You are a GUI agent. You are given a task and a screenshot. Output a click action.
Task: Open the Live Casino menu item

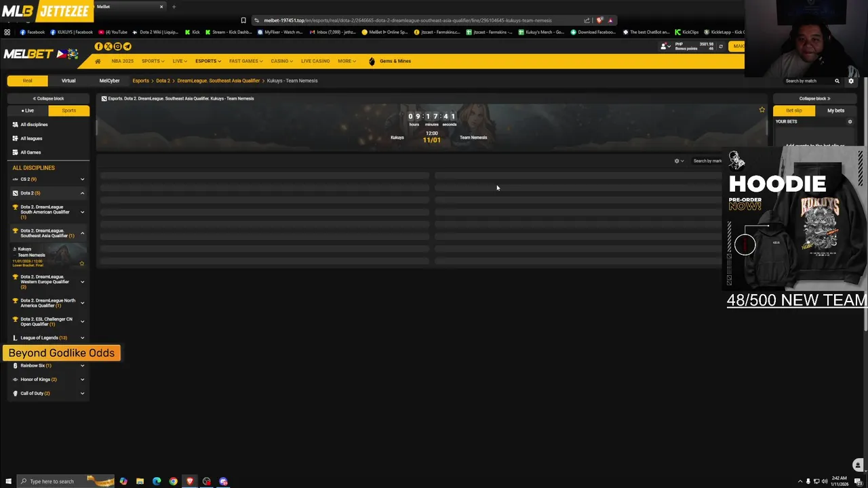click(x=315, y=61)
